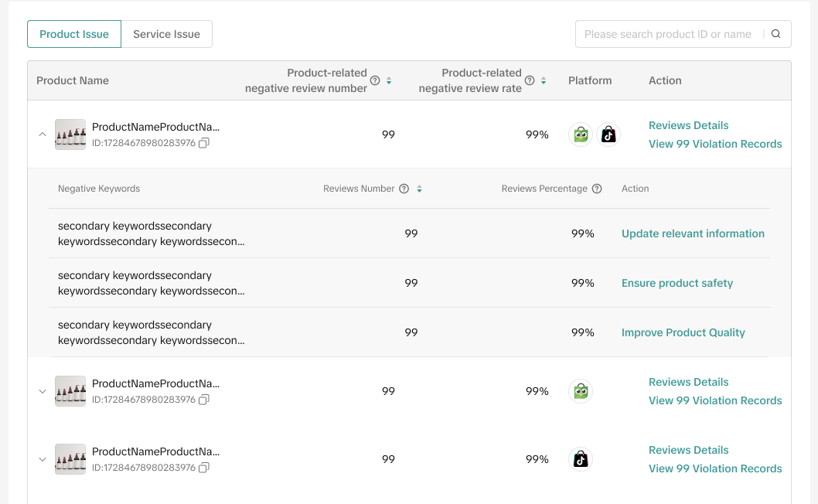Viewport: 818px width, 504px height.
Task: Switch to the Service Issue tab
Action: pyautogui.click(x=166, y=34)
